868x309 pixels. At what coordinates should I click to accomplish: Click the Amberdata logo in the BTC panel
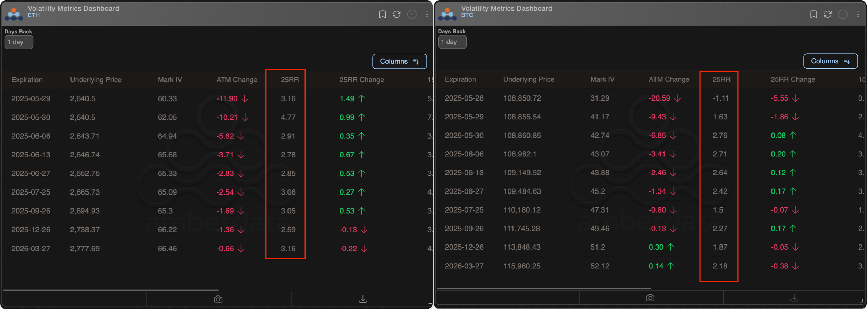click(x=447, y=14)
